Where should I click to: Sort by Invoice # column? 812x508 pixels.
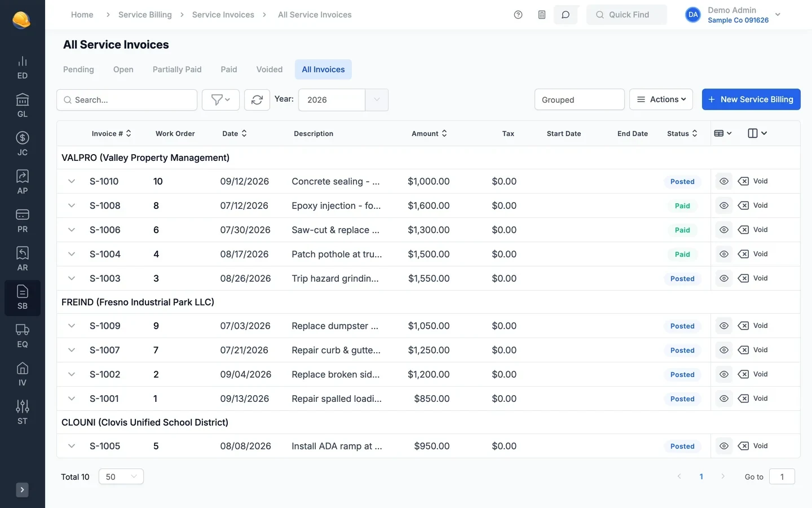pyautogui.click(x=111, y=133)
